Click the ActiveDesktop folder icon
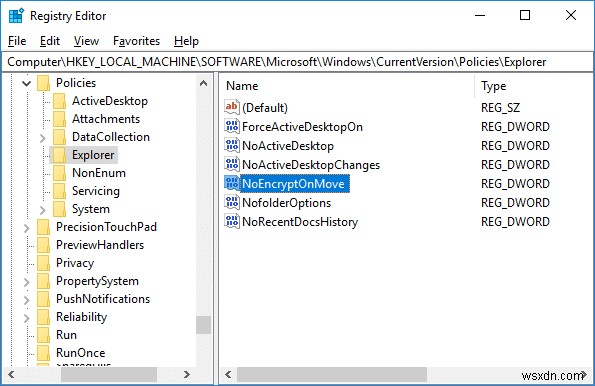The height and width of the screenshot is (386, 595). pyautogui.click(x=59, y=101)
